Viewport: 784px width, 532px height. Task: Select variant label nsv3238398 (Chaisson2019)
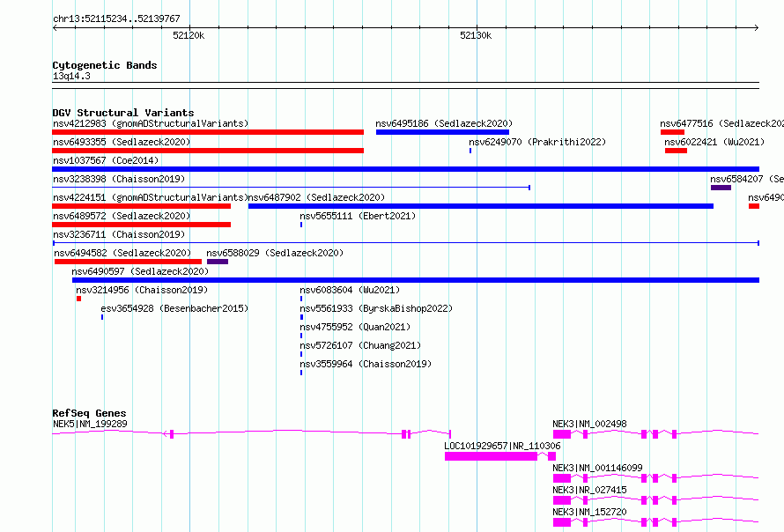[119, 179]
